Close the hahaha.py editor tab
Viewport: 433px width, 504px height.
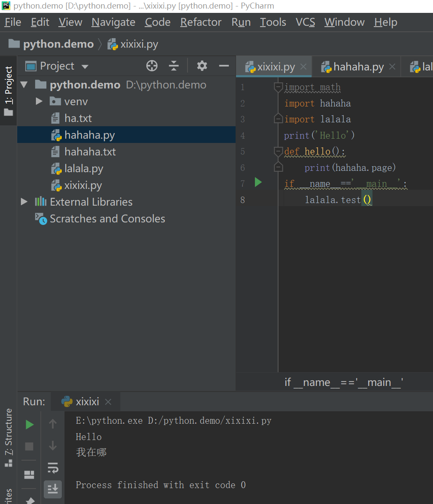coord(392,67)
